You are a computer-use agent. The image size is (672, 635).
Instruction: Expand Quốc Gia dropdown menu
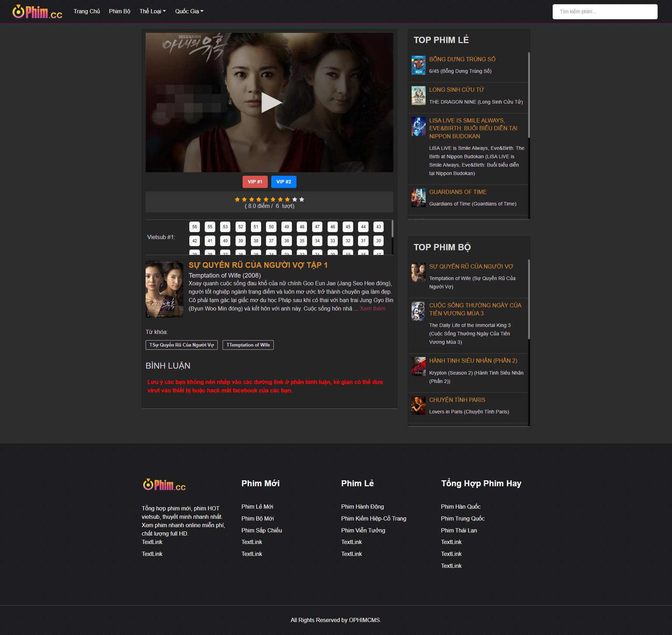189,11
